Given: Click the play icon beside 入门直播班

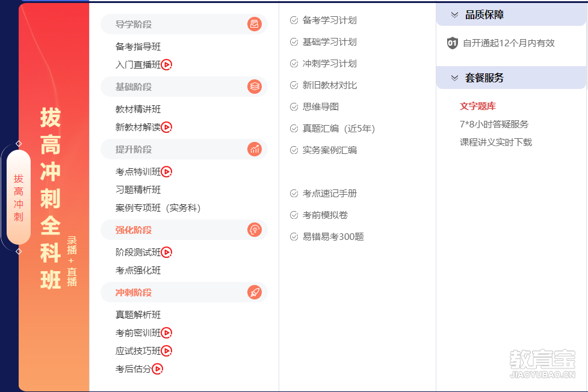Looking at the screenshot, I should click(x=167, y=64).
